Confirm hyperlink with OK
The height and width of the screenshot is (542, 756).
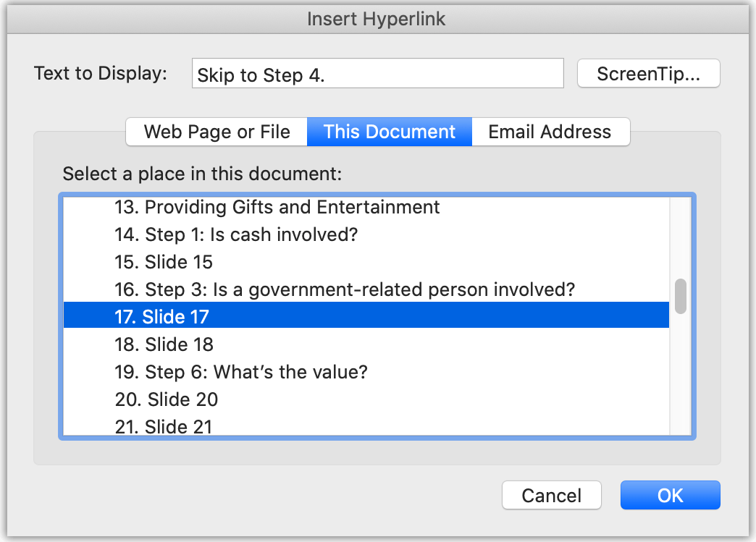point(669,495)
